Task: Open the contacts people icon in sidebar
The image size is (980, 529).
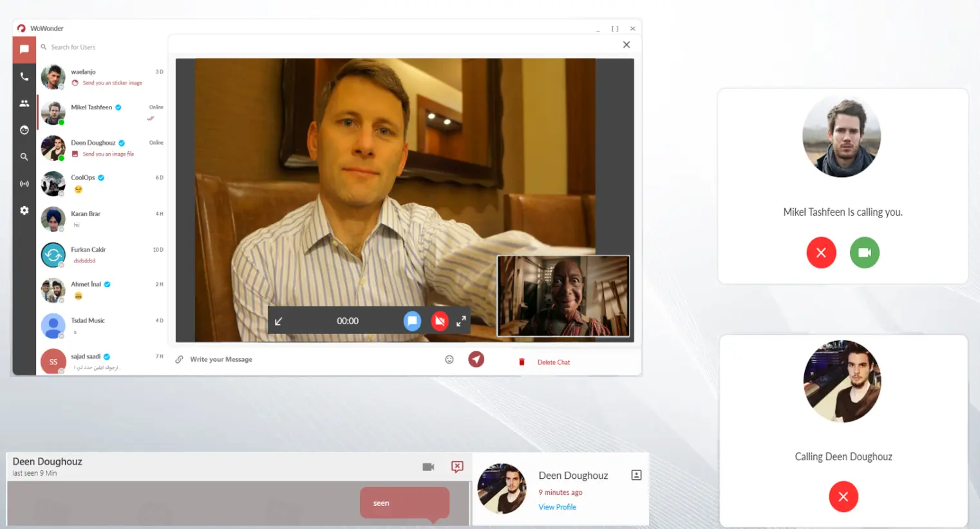Action: [24, 104]
